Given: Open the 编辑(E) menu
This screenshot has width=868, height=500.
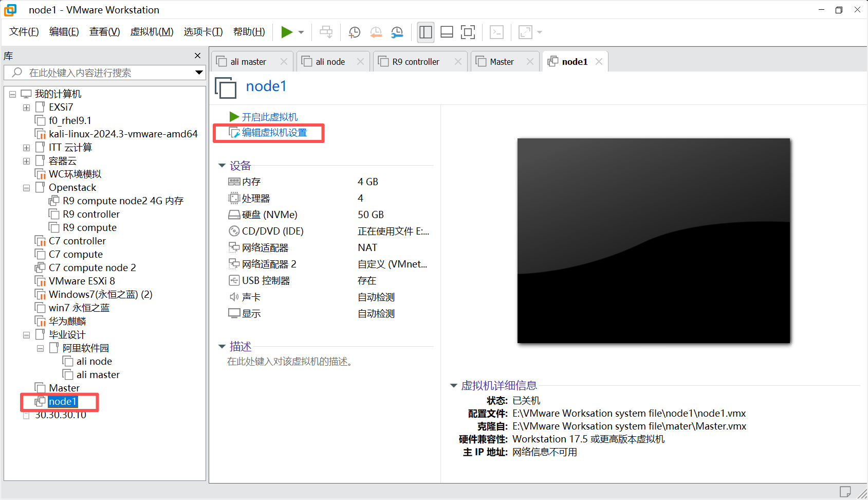Looking at the screenshot, I should click(x=64, y=32).
